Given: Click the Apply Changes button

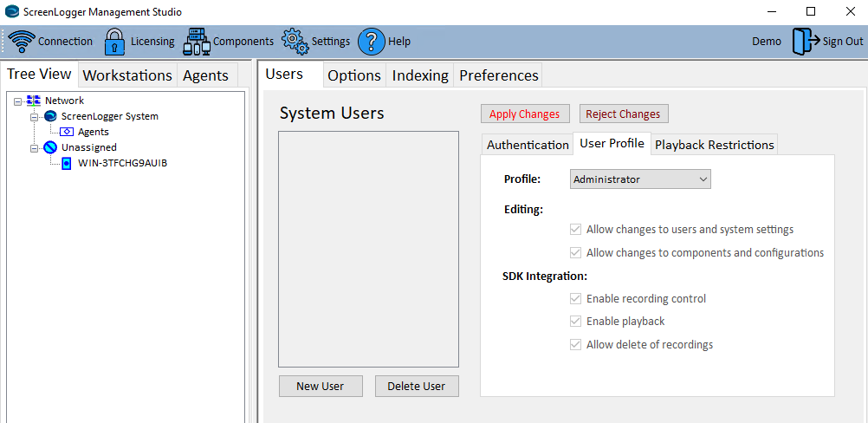Looking at the screenshot, I should 524,114.
